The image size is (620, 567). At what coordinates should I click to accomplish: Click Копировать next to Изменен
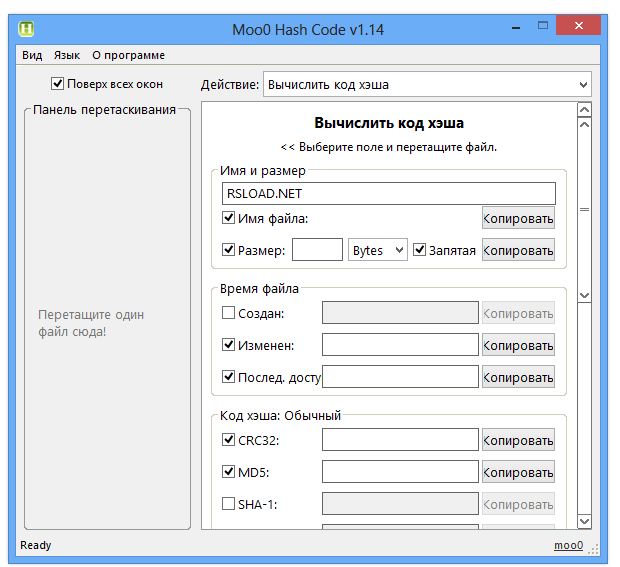(x=518, y=344)
